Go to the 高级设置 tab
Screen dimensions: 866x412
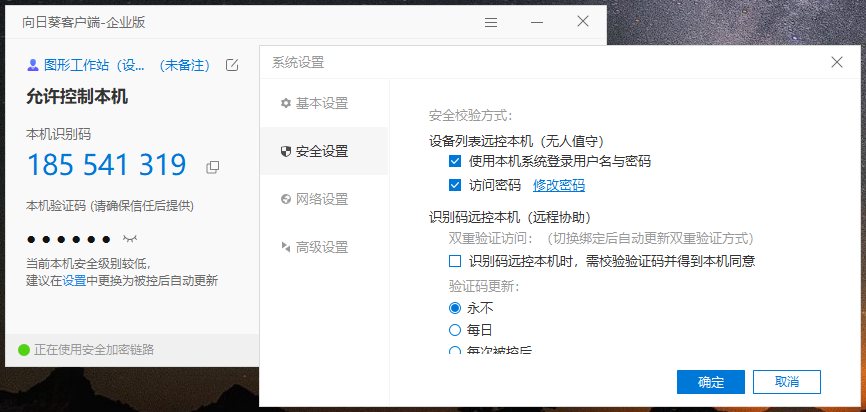(324, 247)
